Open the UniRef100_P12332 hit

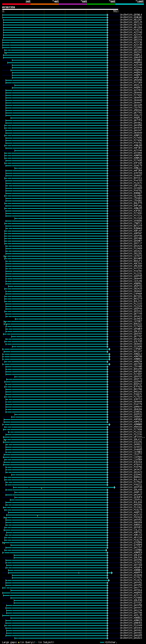[131, 432]
